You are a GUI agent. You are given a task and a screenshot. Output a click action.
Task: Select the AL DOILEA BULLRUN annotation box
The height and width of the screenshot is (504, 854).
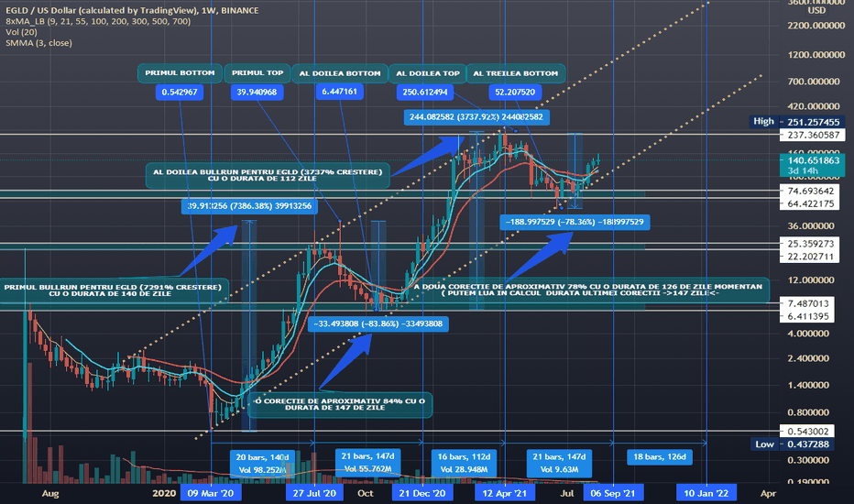pyautogui.click(x=268, y=175)
